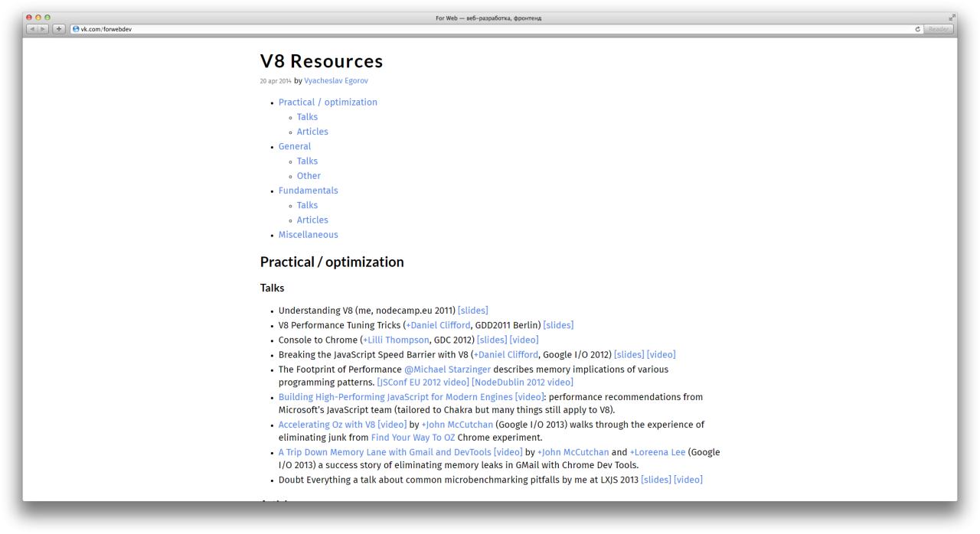Click the Practical / optimization section heading
The width and height of the screenshot is (980, 534).
(332, 262)
